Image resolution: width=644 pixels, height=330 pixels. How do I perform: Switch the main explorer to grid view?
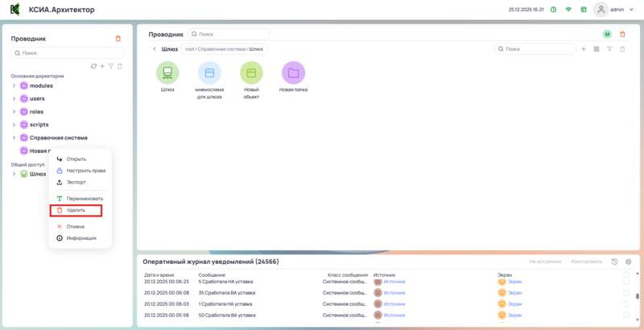(597, 49)
